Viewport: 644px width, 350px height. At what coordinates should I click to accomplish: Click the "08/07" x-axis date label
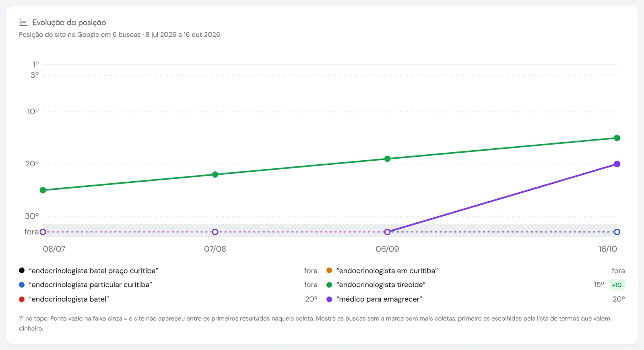pyautogui.click(x=54, y=249)
